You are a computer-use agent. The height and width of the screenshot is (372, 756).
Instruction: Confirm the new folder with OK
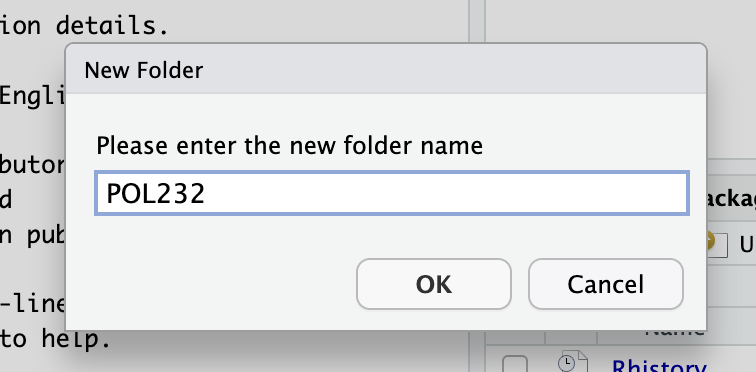coord(433,284)
